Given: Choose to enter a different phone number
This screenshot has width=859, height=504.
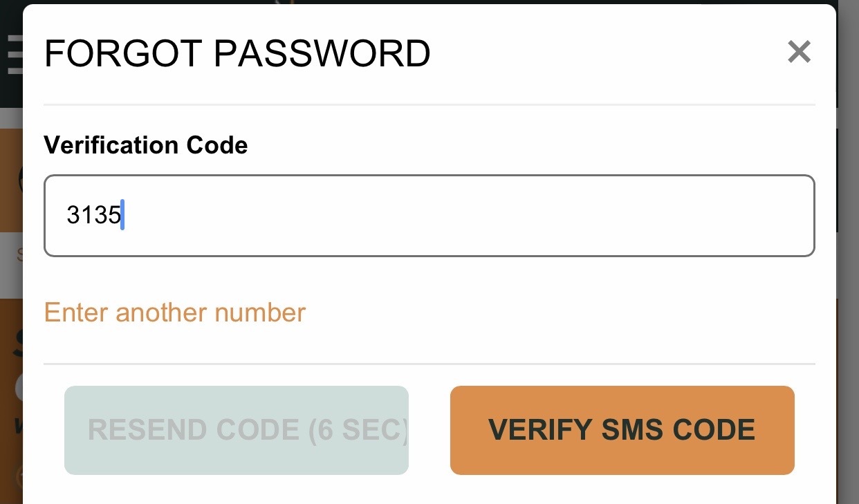Looking at the screenshot, I should click(175, 312).
